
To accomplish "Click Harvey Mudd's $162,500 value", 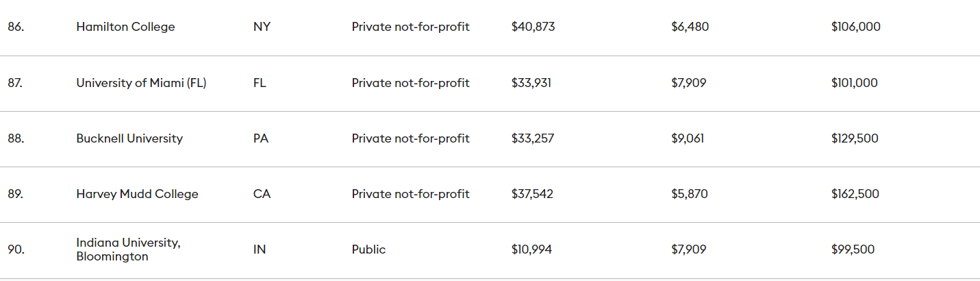I will (855, 194).
